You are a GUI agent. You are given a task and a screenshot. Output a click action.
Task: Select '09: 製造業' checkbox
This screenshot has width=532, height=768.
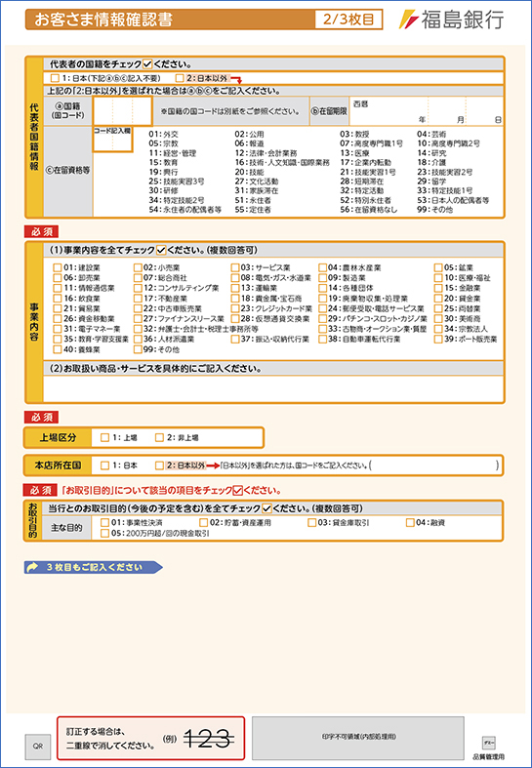[x=322, y=278]
